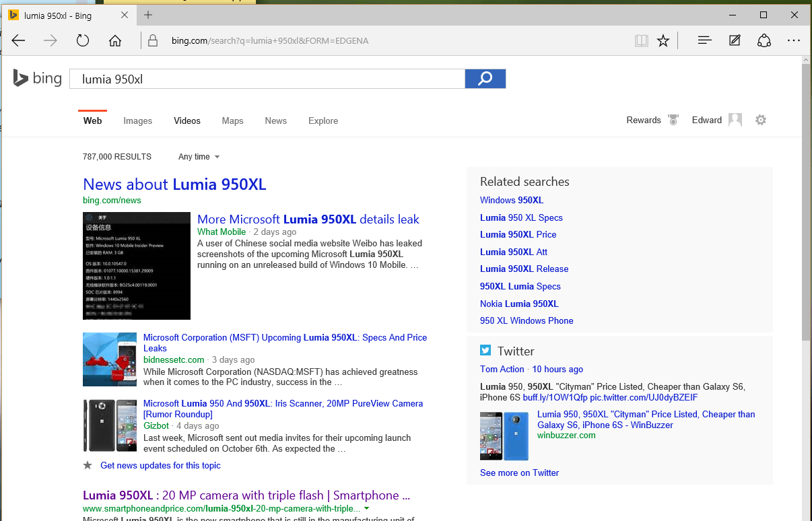Viewport: 812px width, 521px height.
Task: Open the buff.ly/1OW1Qfp tweet link
Action: click(555, 397)
